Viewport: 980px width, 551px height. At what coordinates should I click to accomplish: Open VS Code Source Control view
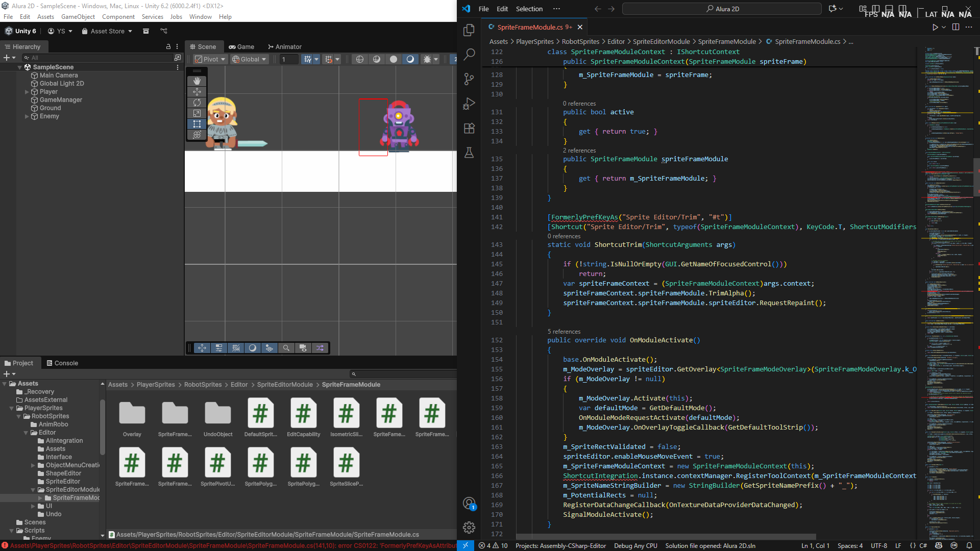coord(469,79)
